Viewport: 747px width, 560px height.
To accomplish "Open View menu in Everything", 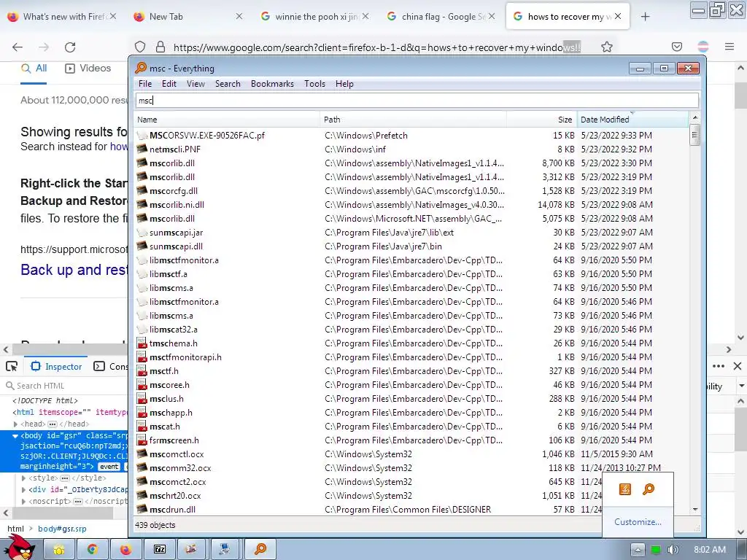I will 196,84.
